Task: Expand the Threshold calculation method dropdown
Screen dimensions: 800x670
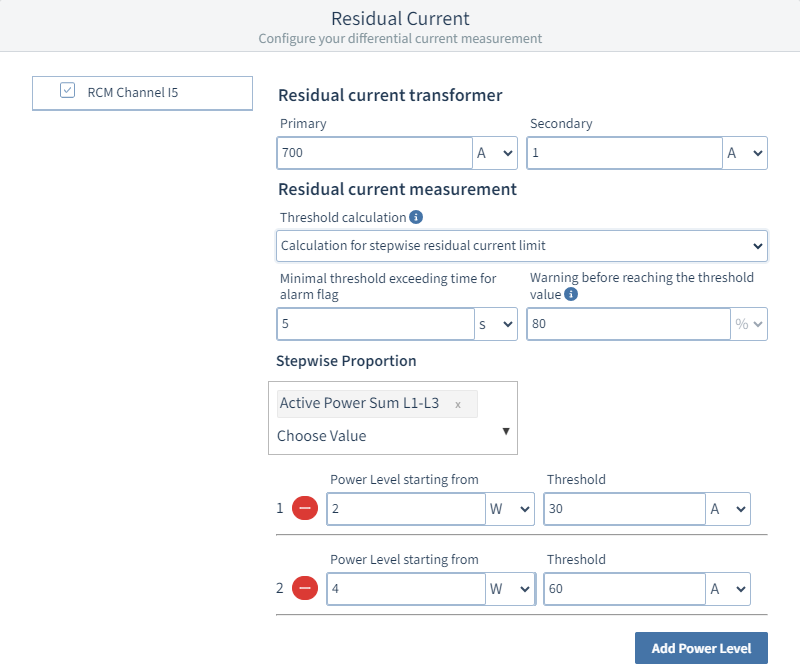Action: [x=521, y=245]
